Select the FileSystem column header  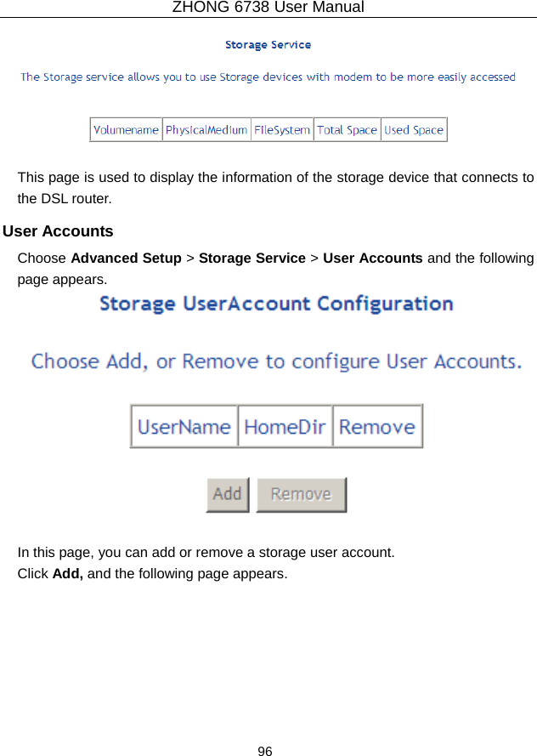(282, 130)
